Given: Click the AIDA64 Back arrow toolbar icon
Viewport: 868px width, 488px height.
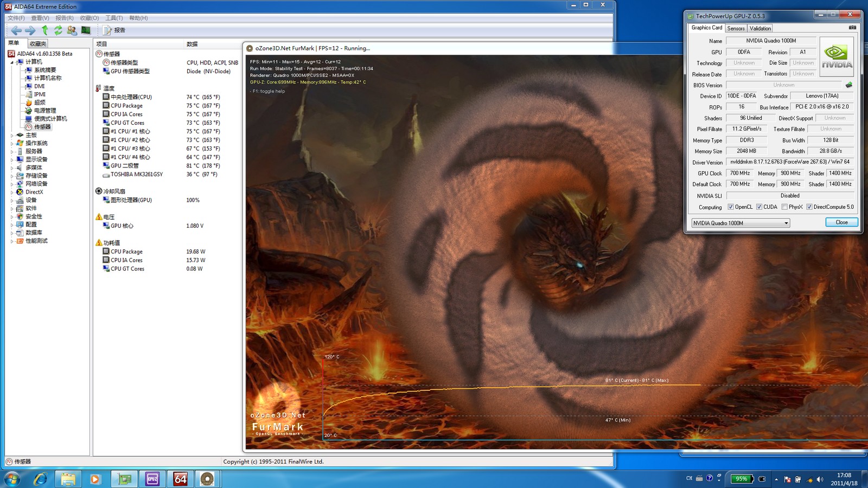Looking at the screenshot, I should (16, 30).
